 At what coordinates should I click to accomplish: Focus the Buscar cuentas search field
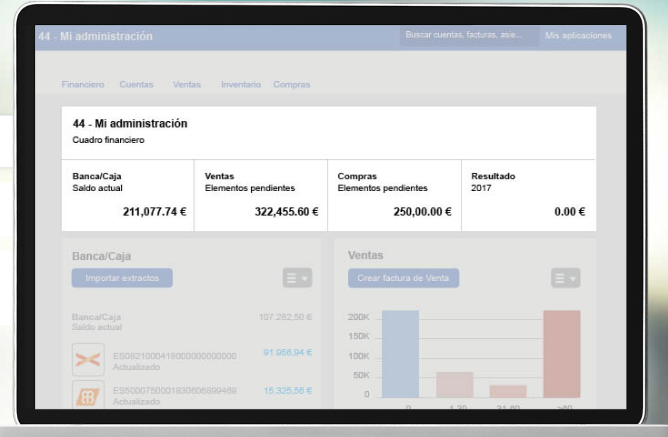click(x=469, y=35)
